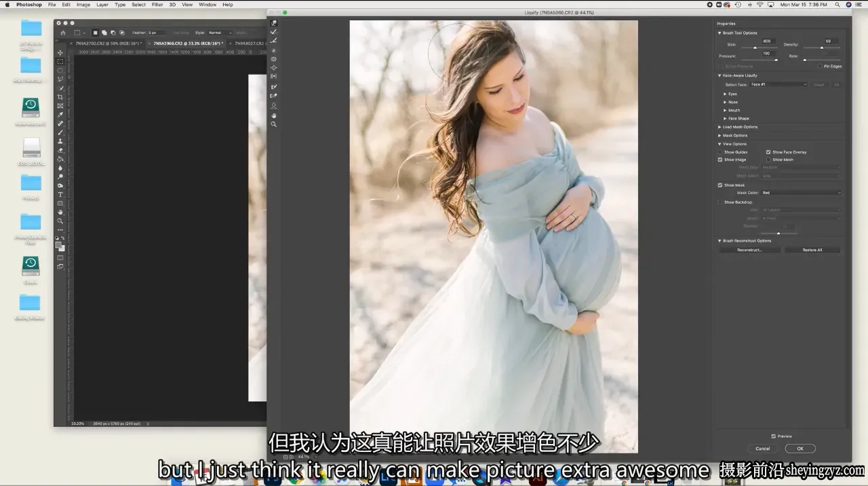Expand the Eyes section
Screen dimensions: 868x486
click(725, 94)
